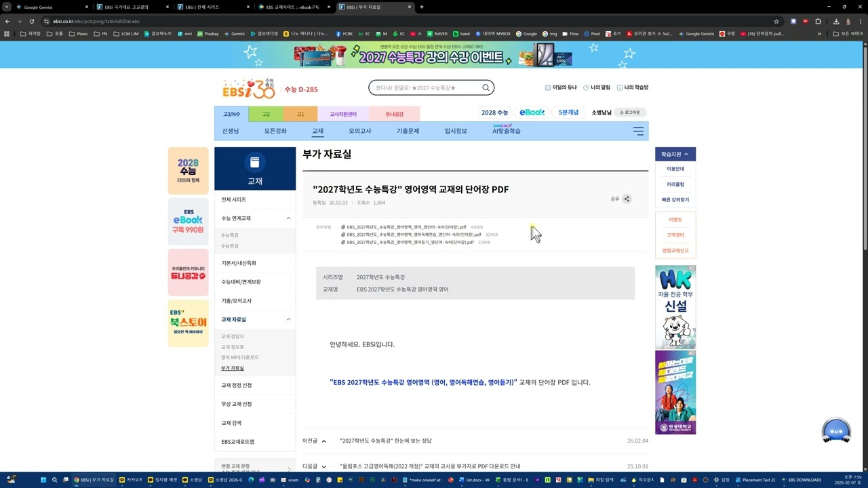Open 모든강좌 in the navigation bar
This screenshot has width=868, height=488.
pyautogui.click(x=275, y=131)
